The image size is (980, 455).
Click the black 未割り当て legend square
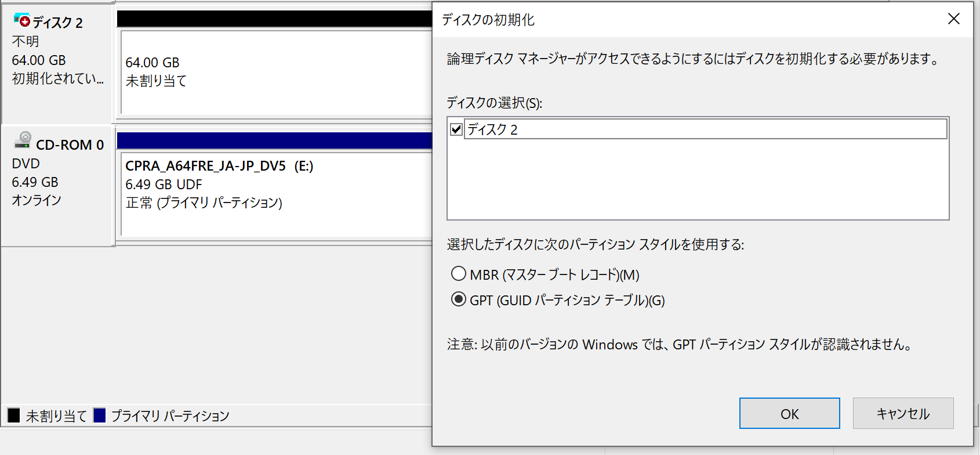[x=14, y=416]
